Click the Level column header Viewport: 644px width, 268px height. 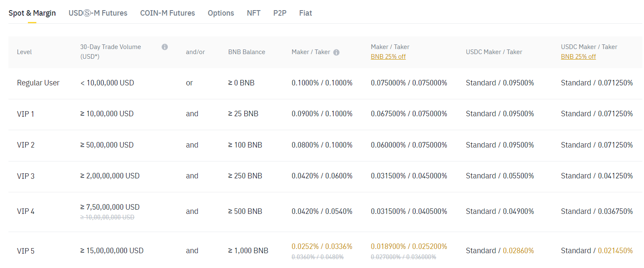[25, 52]
